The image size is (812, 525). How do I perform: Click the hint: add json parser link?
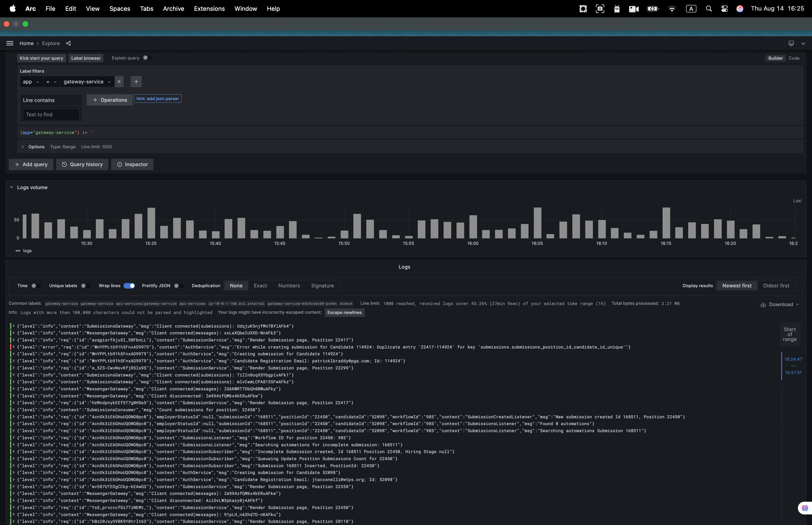[x=157, y=98]
